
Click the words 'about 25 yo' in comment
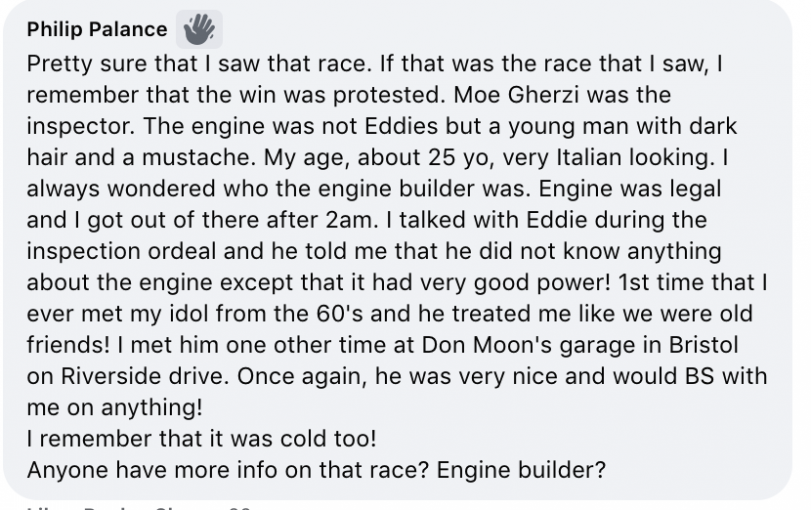coord(421,158)
